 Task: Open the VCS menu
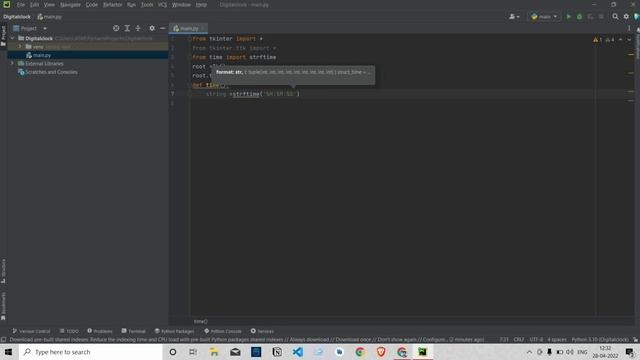pyautogui.click(x=162, y=5)
